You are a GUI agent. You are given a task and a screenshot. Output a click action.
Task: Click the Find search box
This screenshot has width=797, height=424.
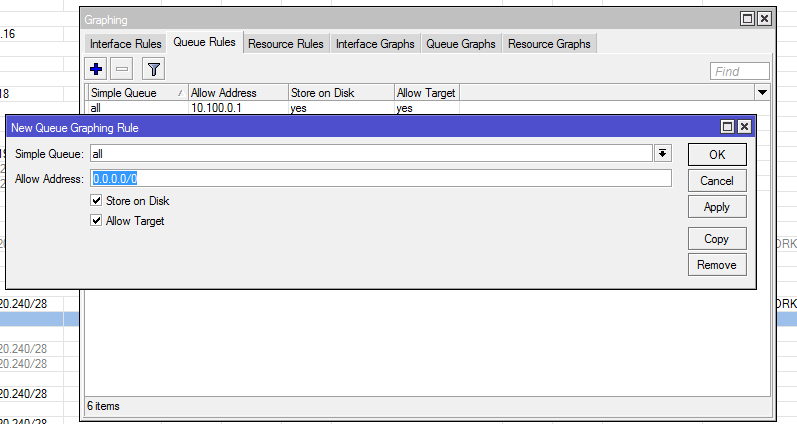[740, 71]
